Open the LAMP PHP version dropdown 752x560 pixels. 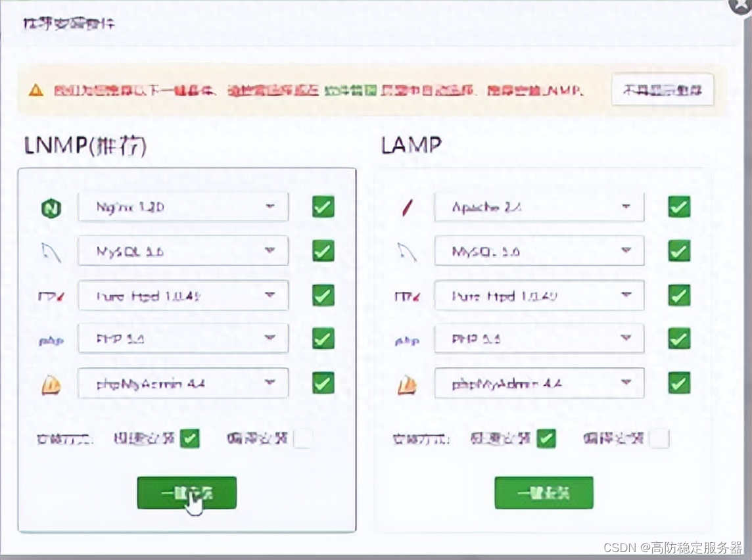coord(539,339)
